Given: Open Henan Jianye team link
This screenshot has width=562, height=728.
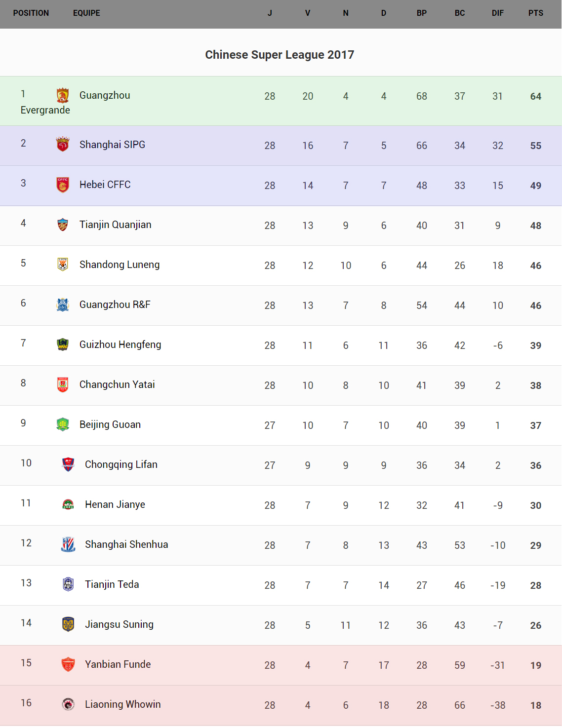Looking at the screenshot, I should (x=115, y=504).
